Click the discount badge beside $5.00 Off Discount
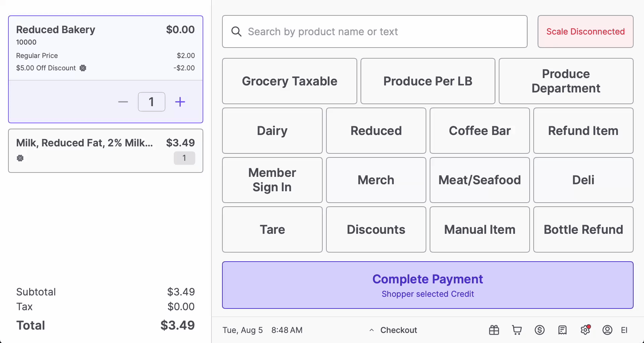This screenshot has width=644, height=343. point(83,68)
